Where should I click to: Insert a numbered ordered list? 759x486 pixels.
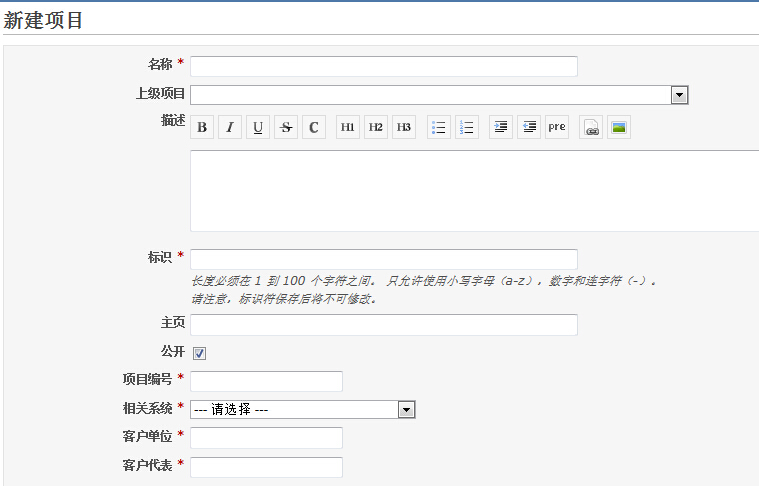[x=466, y=128]
